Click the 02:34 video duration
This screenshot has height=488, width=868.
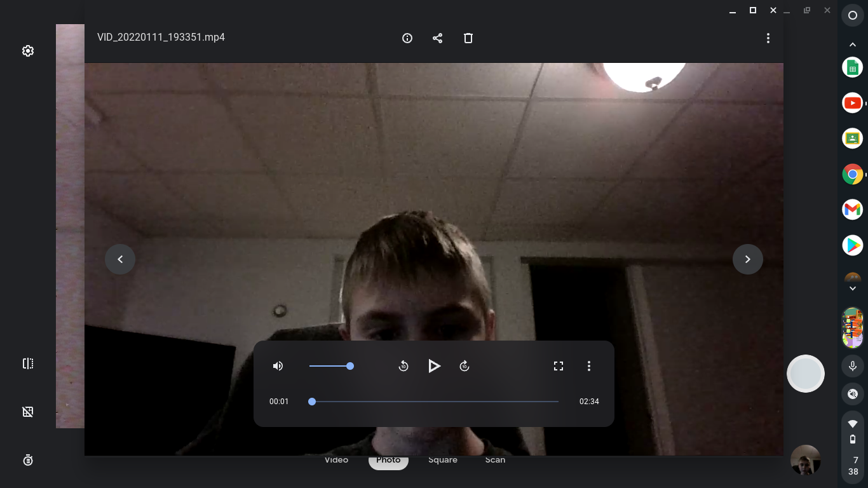click(589, 402)
